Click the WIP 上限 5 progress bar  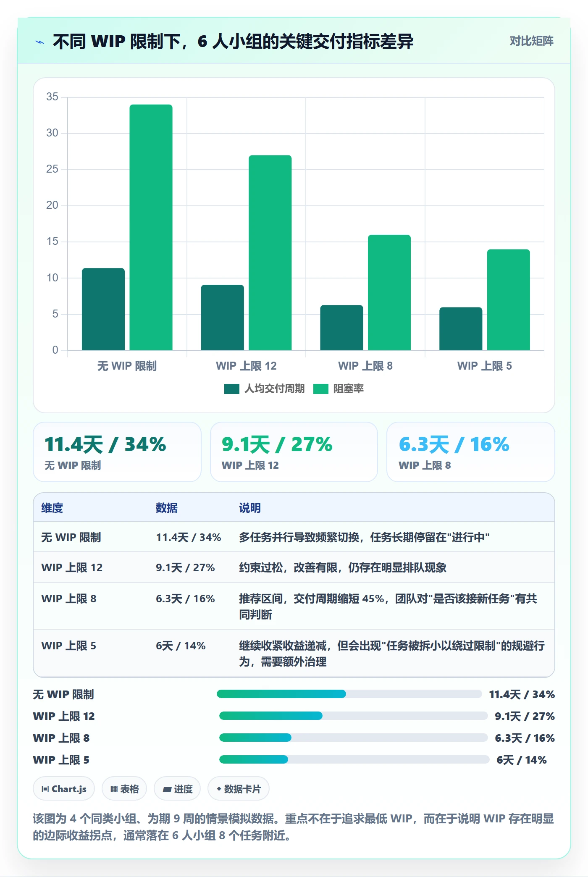pyautogui.click(x=354, y=759)
